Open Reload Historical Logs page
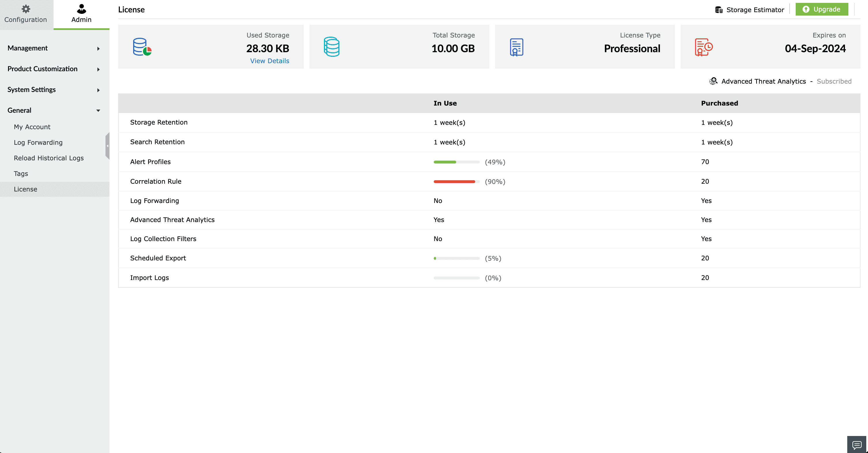 point(48,158)
